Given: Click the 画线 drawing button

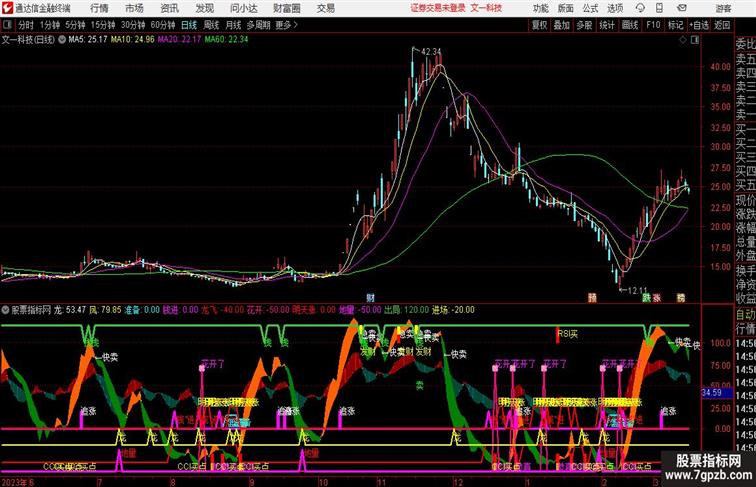Looking at the screenshot, I should (x=630, y=25).
